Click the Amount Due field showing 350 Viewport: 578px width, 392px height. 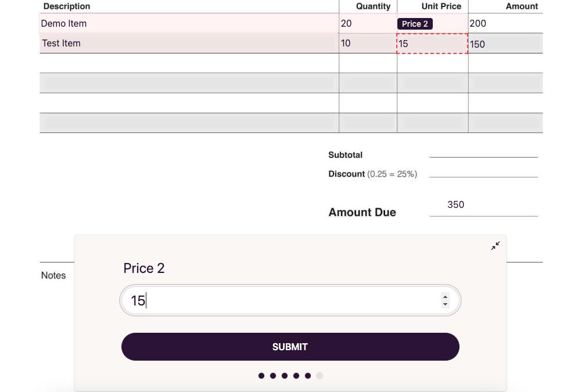point(483,205)
